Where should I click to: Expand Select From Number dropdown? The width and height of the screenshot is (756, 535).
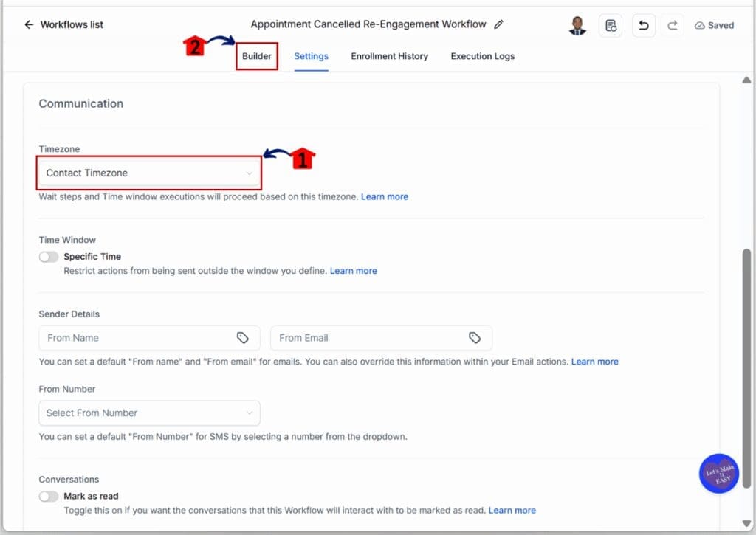tap(149, 413)
